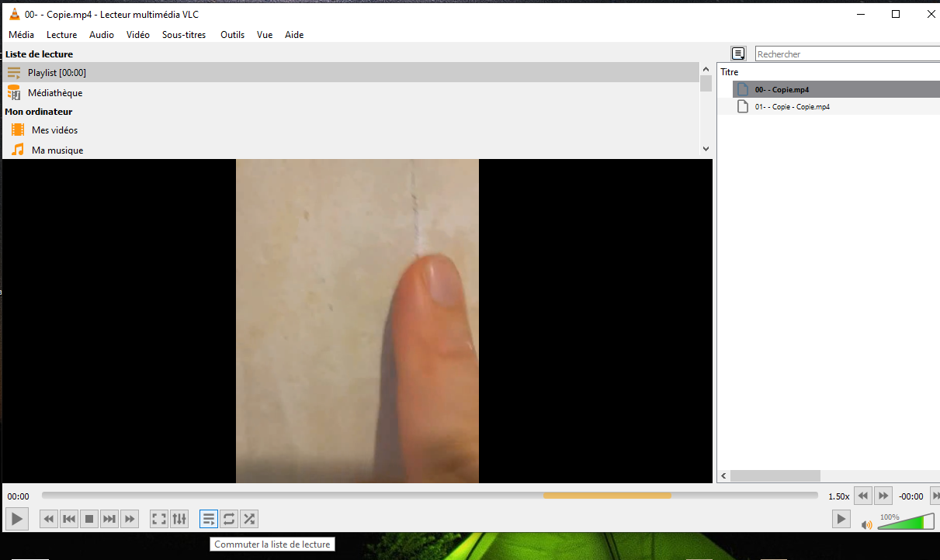Stop playback with the square button
The image size is (940, 560).
click(89, 519)
